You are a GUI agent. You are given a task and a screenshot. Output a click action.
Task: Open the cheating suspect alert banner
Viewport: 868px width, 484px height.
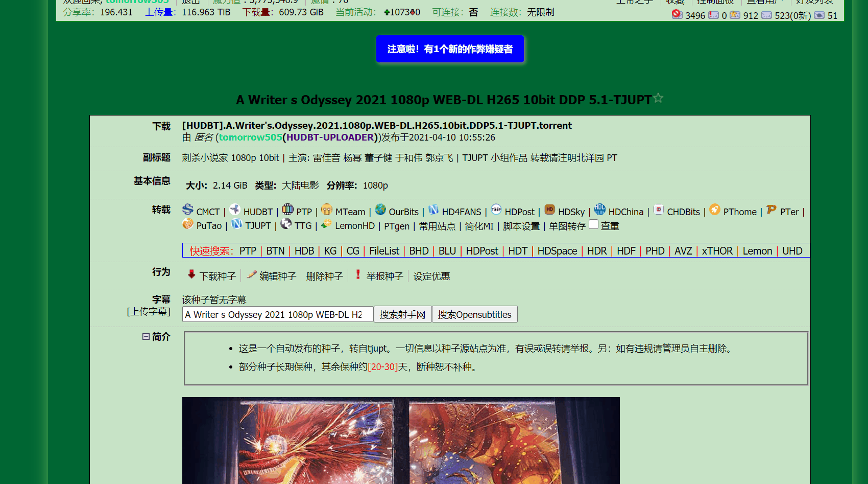(450, 49)
